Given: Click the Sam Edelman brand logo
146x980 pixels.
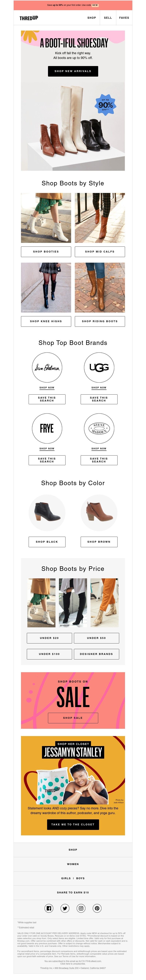Looking at the screenshot, I should coord(47,367).
